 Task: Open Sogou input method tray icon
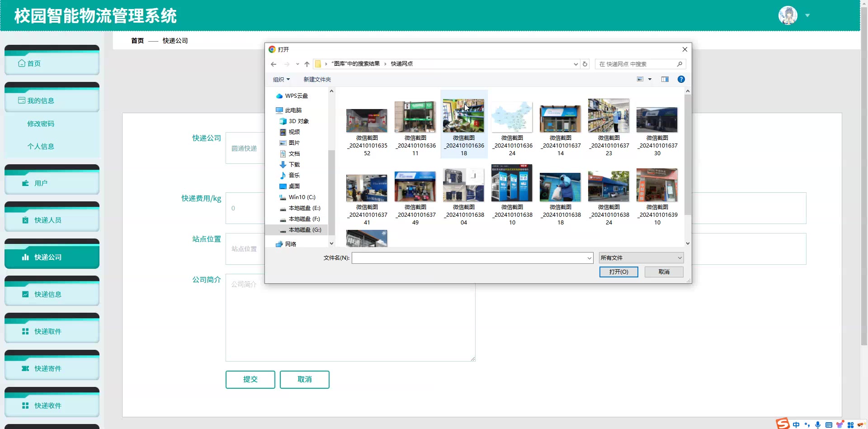(x=783, y=424)
